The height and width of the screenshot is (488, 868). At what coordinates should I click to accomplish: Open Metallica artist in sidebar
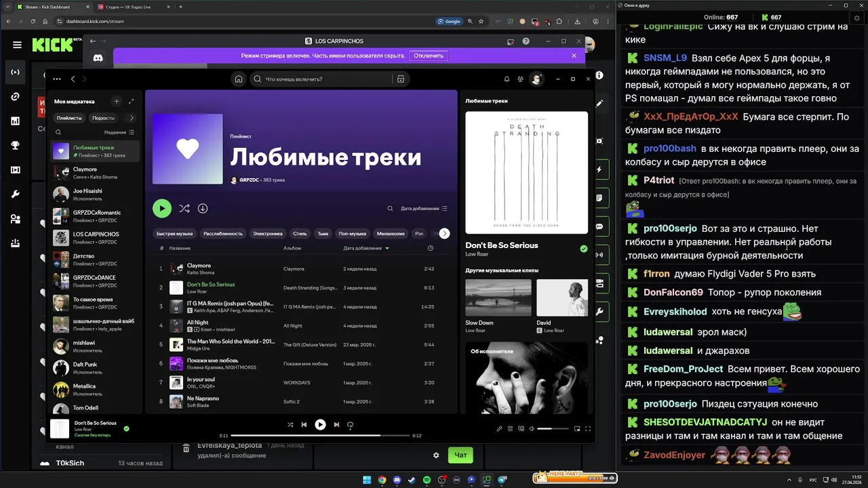(x=95, y=390)
